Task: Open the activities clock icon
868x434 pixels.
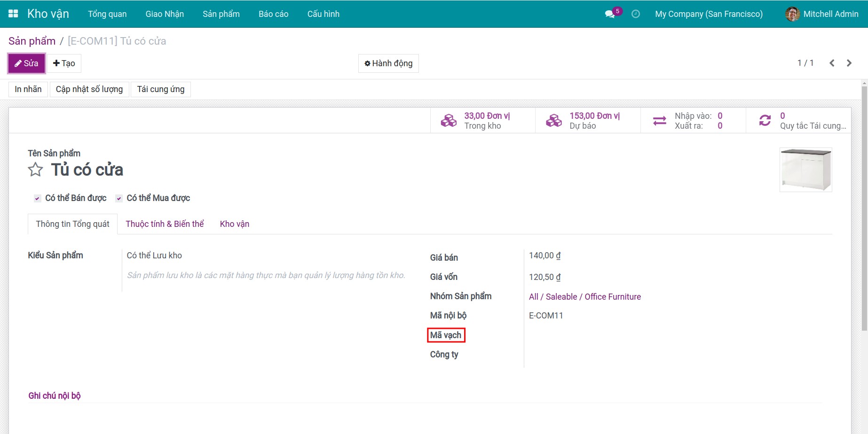Action: pyautogui.click(x=636, y=14)
